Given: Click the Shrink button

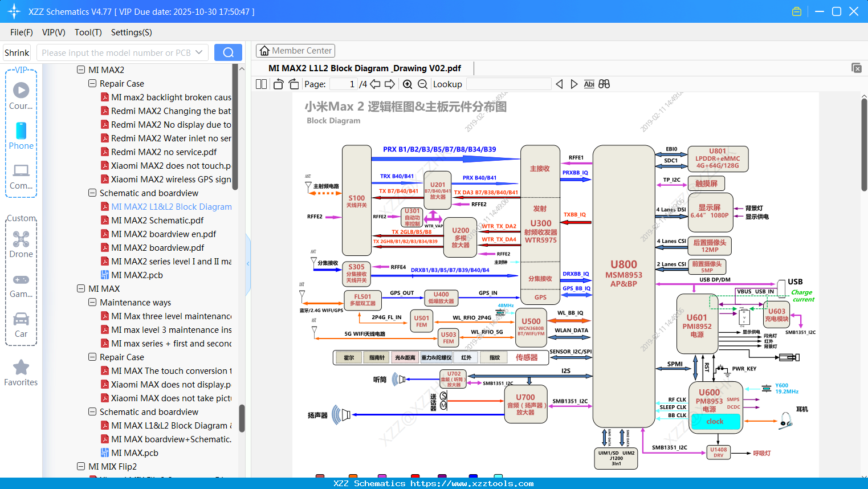Looking at the screenshot, I should (x=17, y=52).
